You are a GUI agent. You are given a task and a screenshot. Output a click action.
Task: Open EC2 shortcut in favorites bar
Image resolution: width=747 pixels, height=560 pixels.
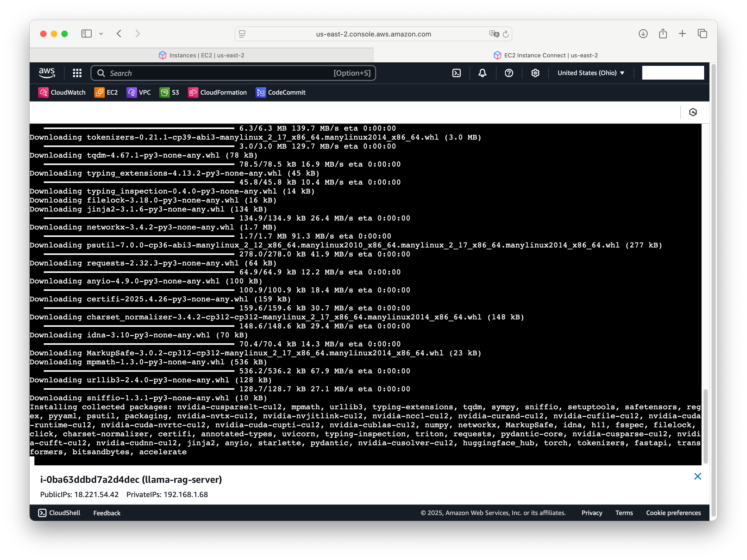106,93
